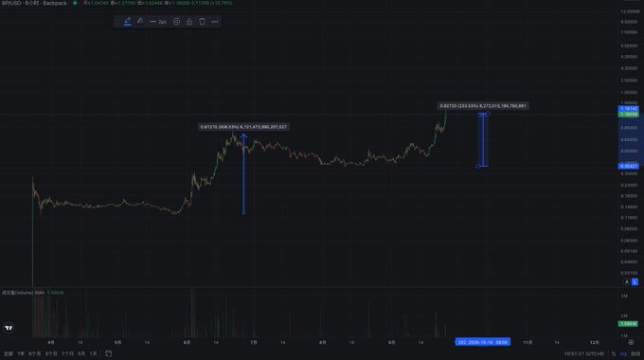Toggle the 自动 auto scale mode
This screenshot has height=360, width=644.
(x=635, y=353)
